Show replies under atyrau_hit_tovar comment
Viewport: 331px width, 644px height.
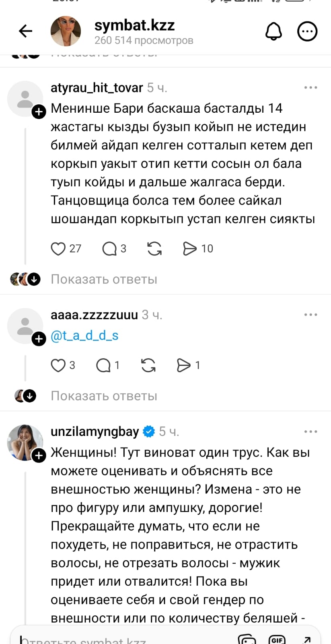click(104, 279)
